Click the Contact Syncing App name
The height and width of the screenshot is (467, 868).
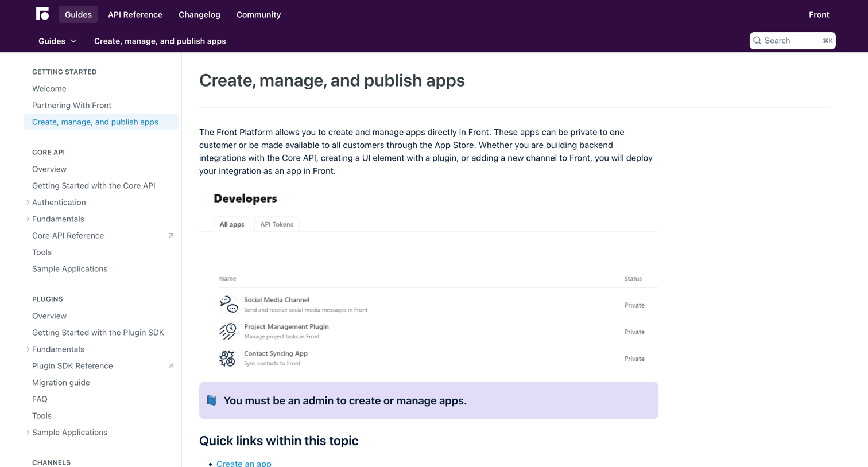[x=276, y=354]
